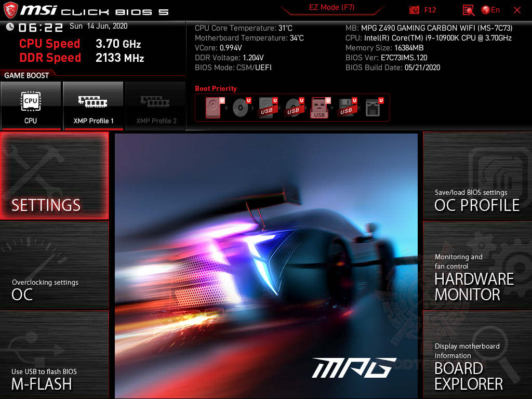Open HARDWARE MONITOR fan control
Screen dimensions: 532x399
click(x=477, y=265)
